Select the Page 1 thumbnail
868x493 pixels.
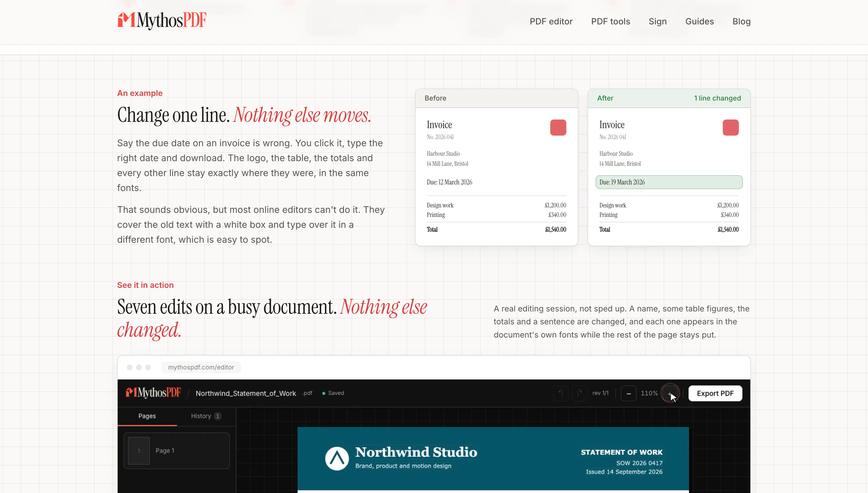point(177,451)
